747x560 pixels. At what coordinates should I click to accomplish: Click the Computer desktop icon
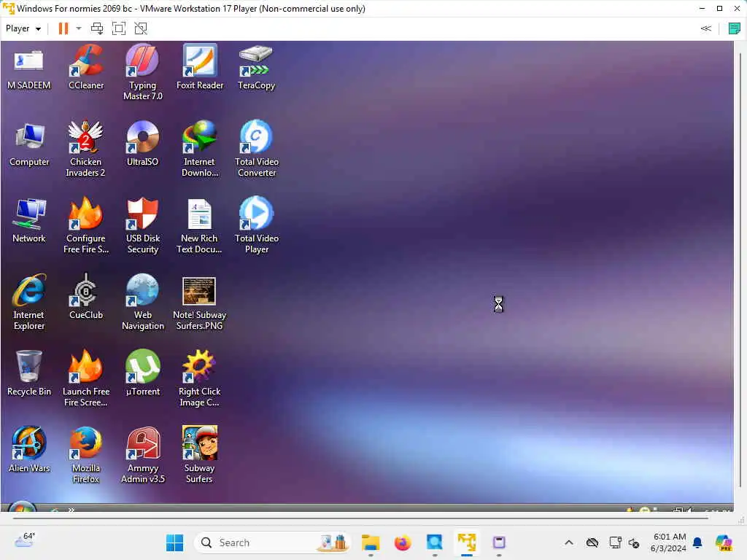coord(29,145)
